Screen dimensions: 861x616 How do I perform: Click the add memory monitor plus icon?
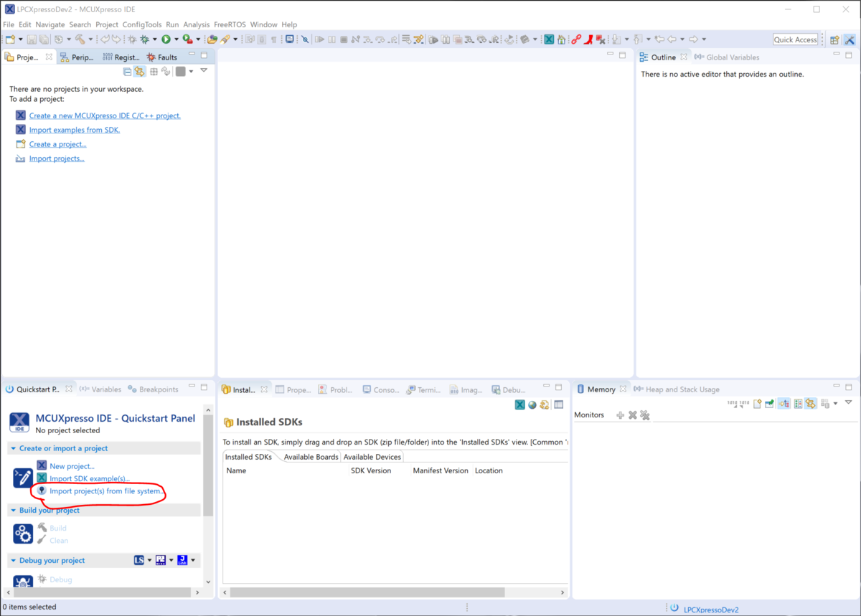620,415
